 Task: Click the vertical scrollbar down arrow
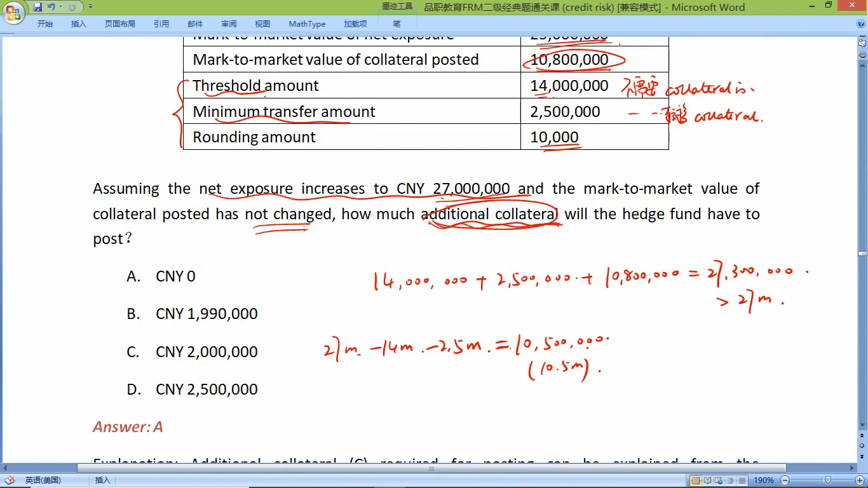(x=862, y=424)
